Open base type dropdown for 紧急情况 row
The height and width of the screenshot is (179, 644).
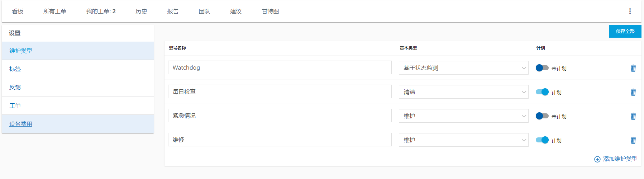point(463,116)
